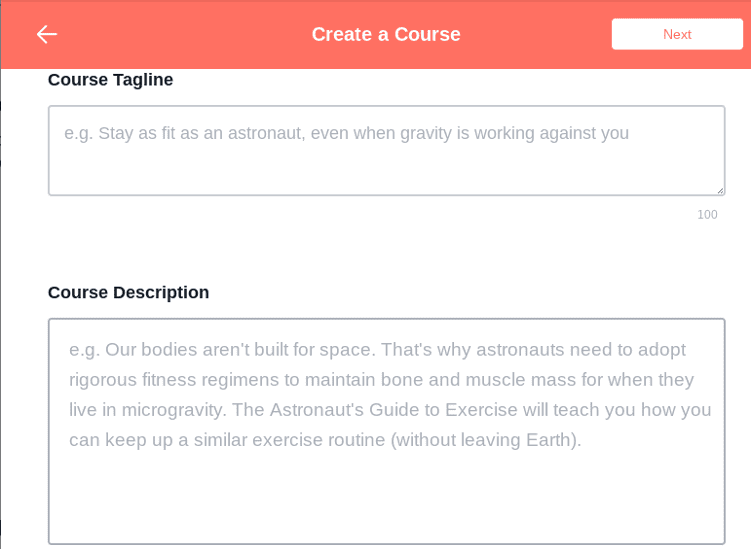Image resolution: width=752 pixels, height=550 pixels.
Task: Click the "live in microgravity" placeholder line
Action: pyautogui.click(x=390, y=410)
